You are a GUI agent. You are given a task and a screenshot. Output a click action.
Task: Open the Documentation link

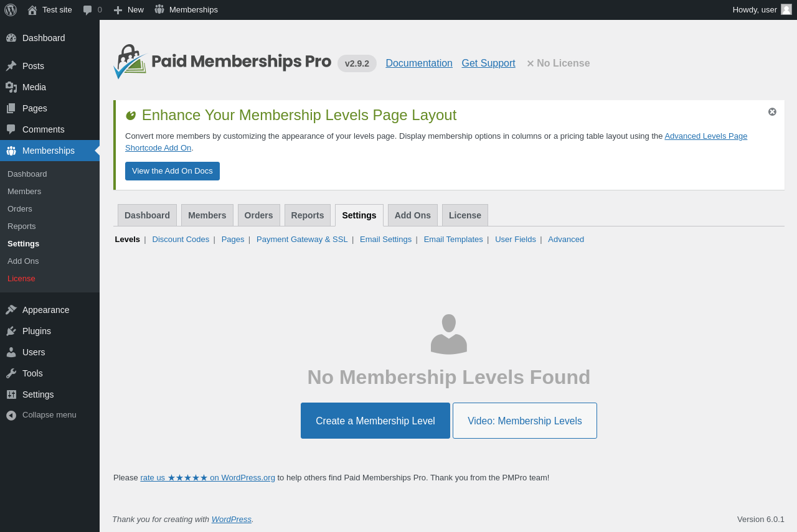coord(419,63)
